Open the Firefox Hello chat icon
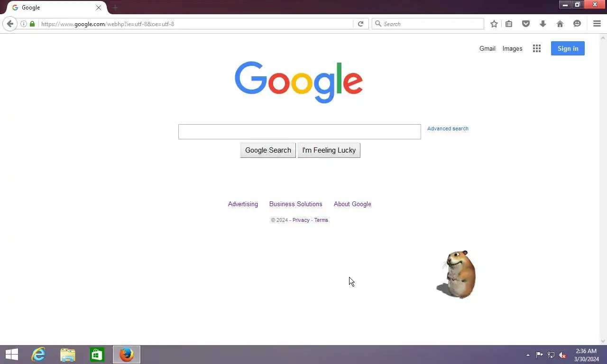 coord(577,24)
